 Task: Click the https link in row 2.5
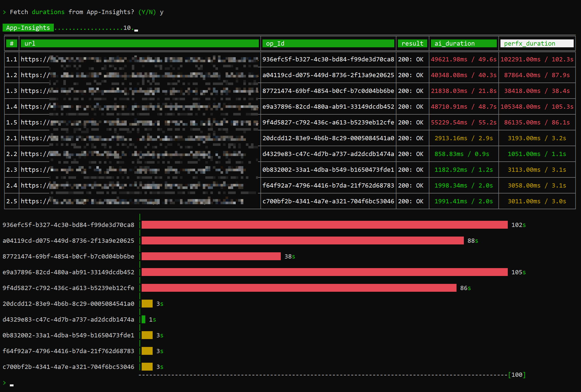[35, 201]
